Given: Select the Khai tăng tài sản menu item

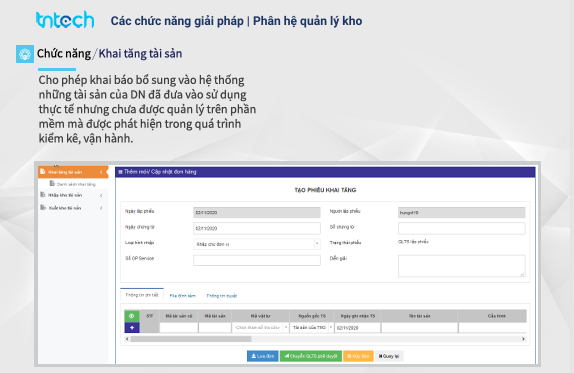Looking at the screenshot, I should click(x=73, y=172).
